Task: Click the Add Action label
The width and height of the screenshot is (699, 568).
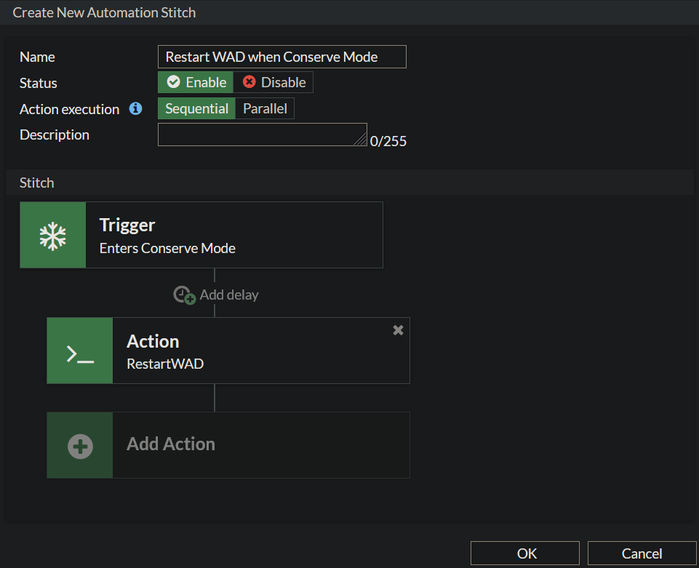Action: (171, 444)
